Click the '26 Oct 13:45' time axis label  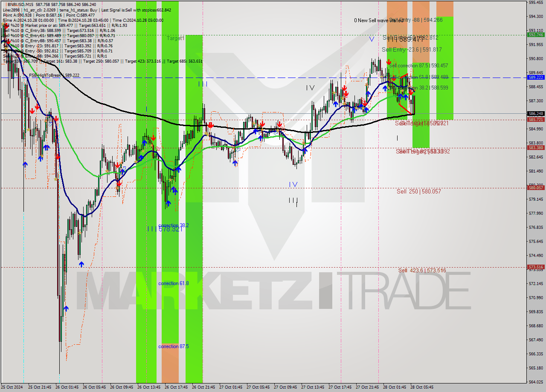(149, 387)
